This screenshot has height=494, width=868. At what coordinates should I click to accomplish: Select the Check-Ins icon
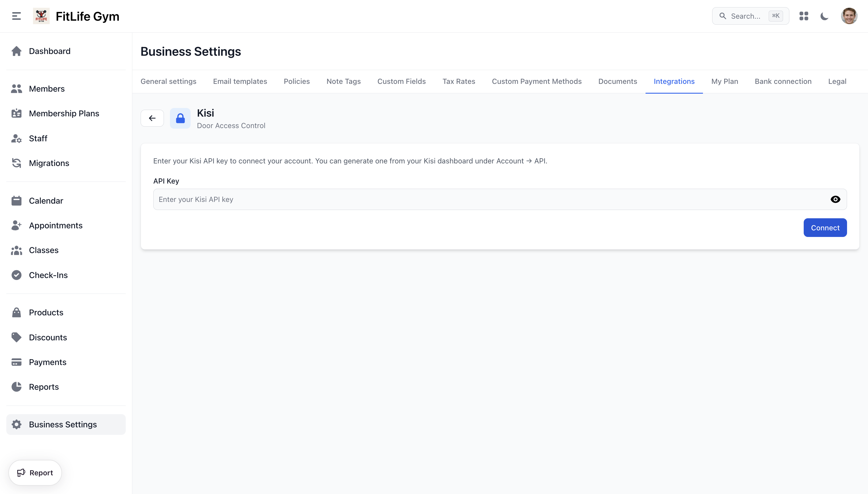(17, 275)
